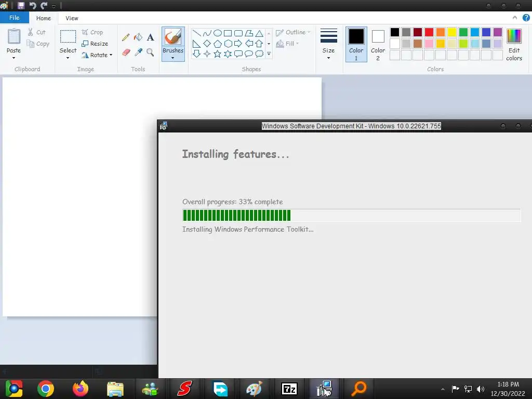Click the Windows SDK installer title bar
Screen dimensions: 532x399
click(x=345, y=126)
